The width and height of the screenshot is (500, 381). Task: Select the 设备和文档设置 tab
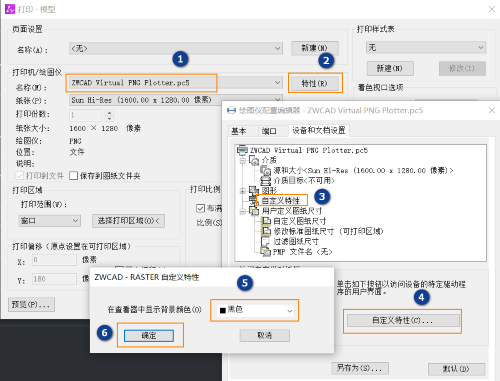click(319, 130)
